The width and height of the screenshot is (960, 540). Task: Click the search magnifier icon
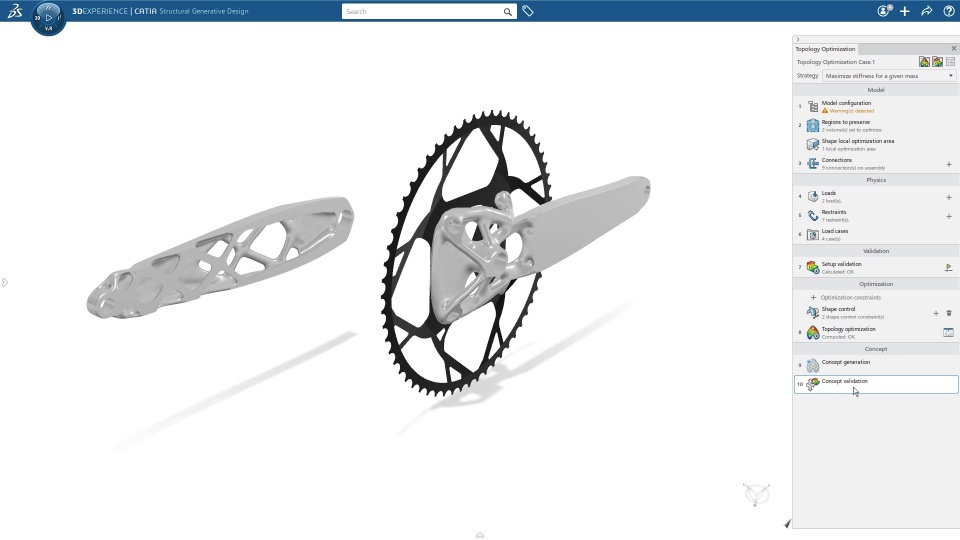tap(508, 12)
